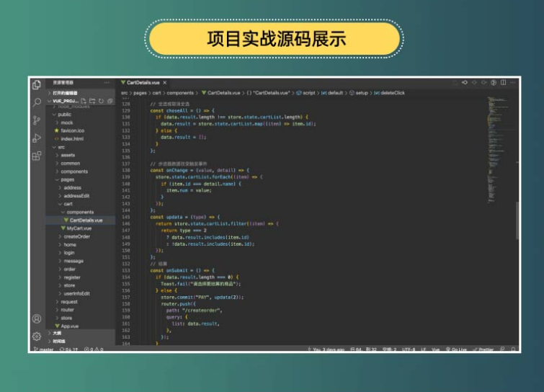
Task: Click the Open Changes compare icon
Action: pos(465,83)
